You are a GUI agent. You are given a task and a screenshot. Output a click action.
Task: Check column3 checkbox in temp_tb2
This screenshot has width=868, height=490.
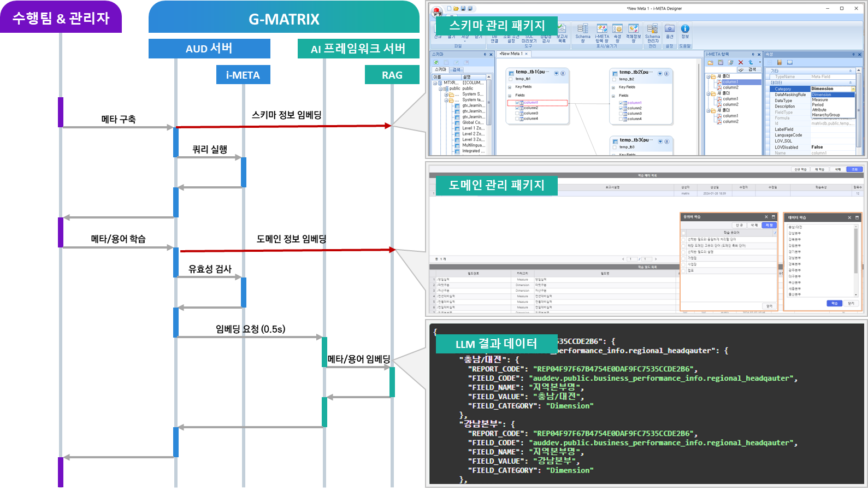coord(621,114)
